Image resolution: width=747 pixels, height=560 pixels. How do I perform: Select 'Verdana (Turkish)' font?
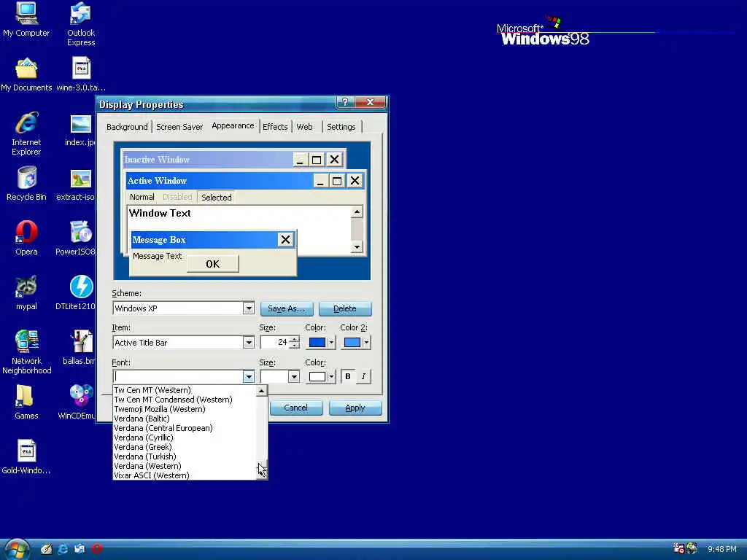(x=185, y=456)
